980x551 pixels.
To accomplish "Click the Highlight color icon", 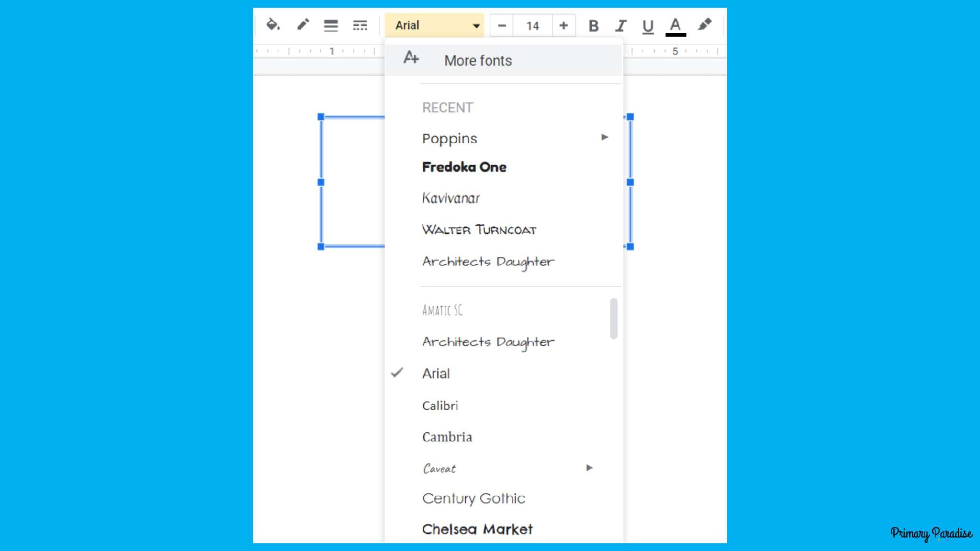I will [x=704, y=25].
